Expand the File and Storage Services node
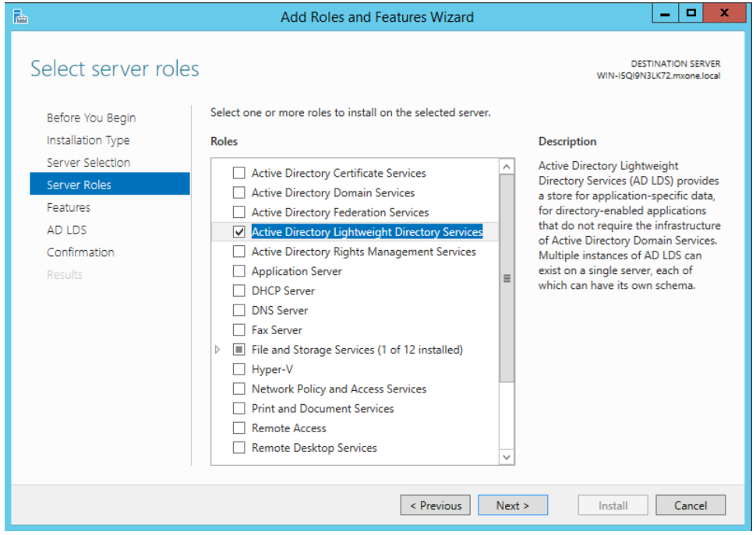 (x=217, y=350)
